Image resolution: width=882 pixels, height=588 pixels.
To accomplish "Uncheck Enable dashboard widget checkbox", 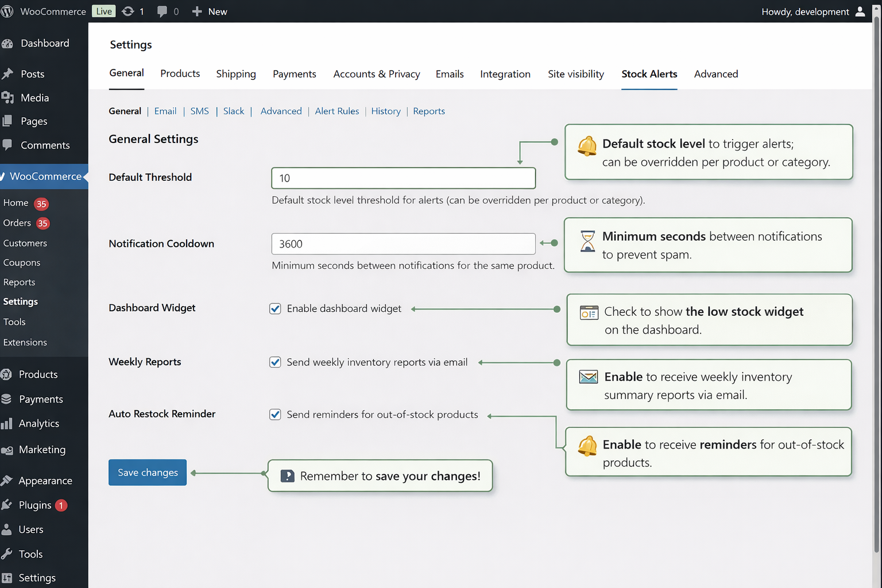I will (x=276, y=309).
